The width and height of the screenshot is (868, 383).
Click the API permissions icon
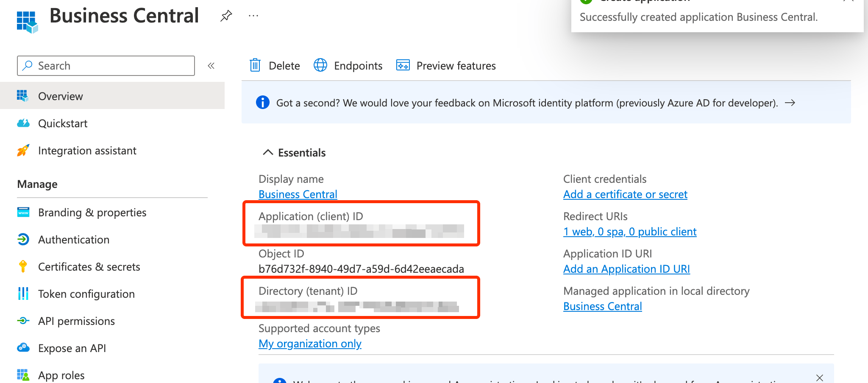(23, 321)
